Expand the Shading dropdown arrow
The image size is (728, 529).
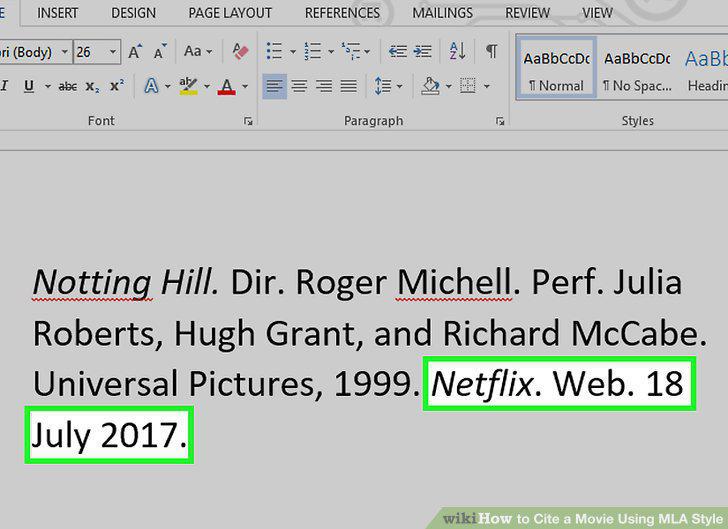click(x=448, y=86)
